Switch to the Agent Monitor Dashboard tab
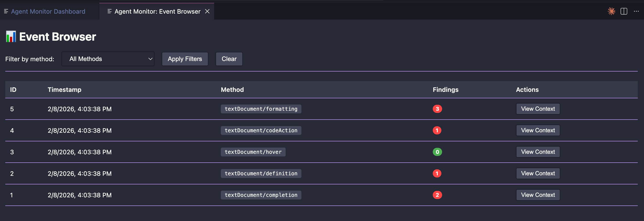The image size is (644, 221). [x=48, y=11]
